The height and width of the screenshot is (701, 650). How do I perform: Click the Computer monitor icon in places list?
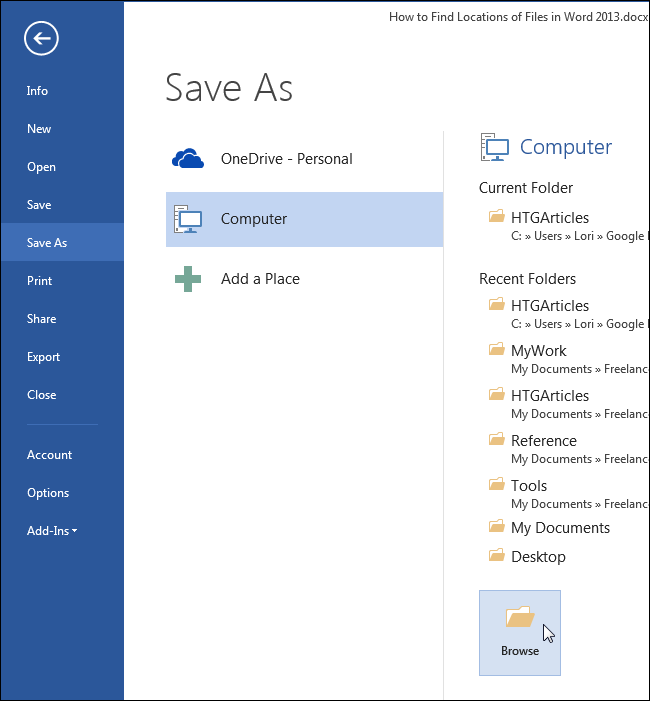coord(188,219)
